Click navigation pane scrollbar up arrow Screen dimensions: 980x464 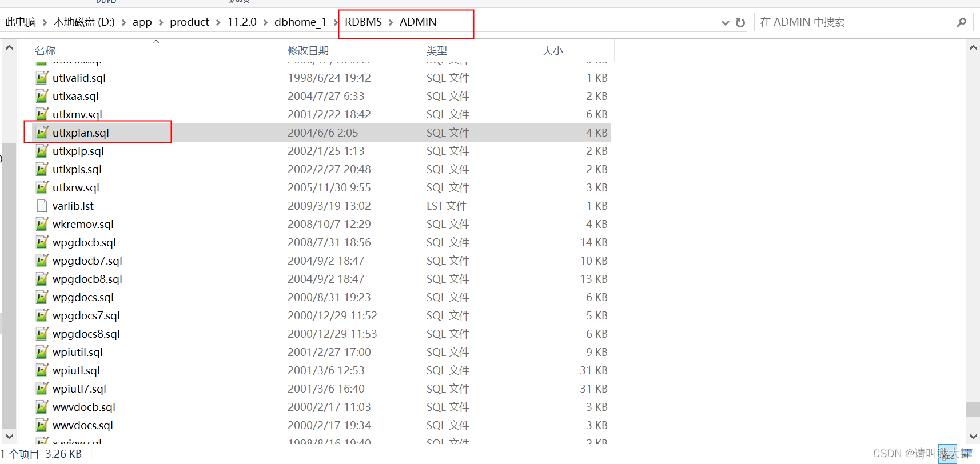pos(9,47)
